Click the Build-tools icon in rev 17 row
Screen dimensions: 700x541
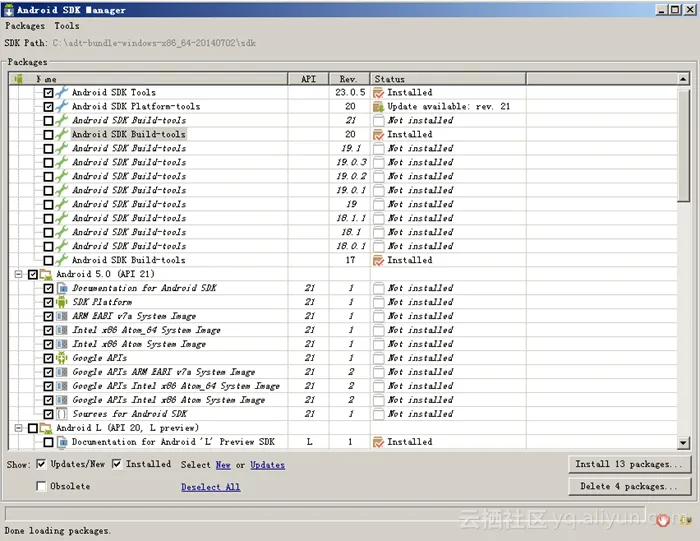point(62,260)
